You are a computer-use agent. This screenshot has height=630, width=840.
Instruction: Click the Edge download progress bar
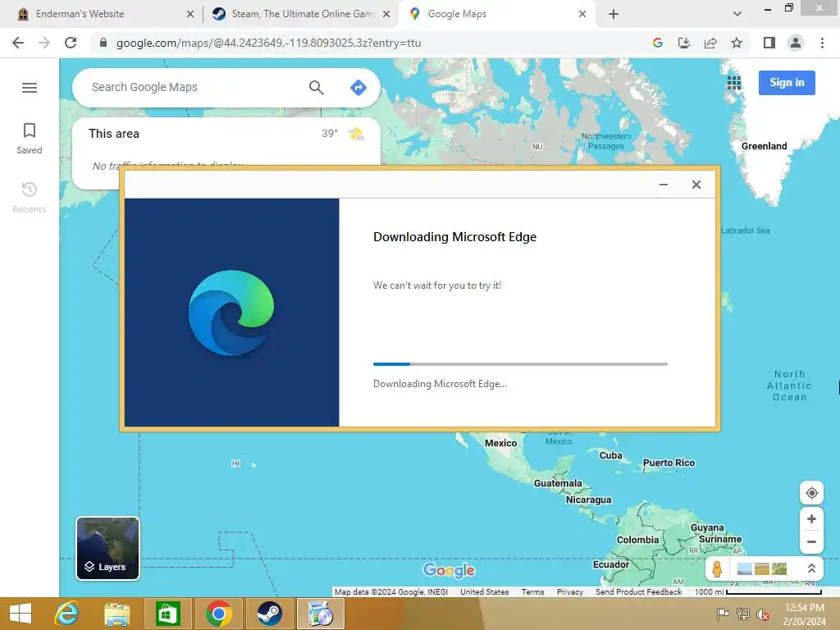tap(520, 363)
